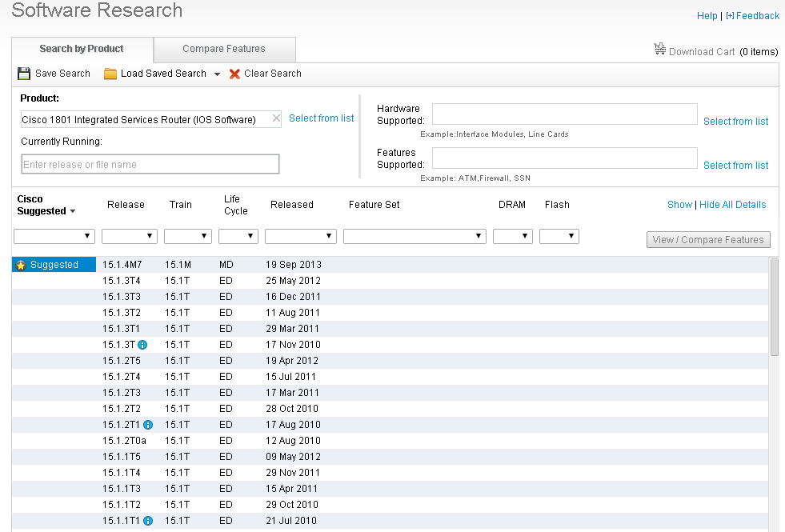Image resolution: width=785 pixels, height=532 pixels.
Task: Open the Cisco Suggested filter dropdown
Action: pyautogui.click(x=54, y=236)
